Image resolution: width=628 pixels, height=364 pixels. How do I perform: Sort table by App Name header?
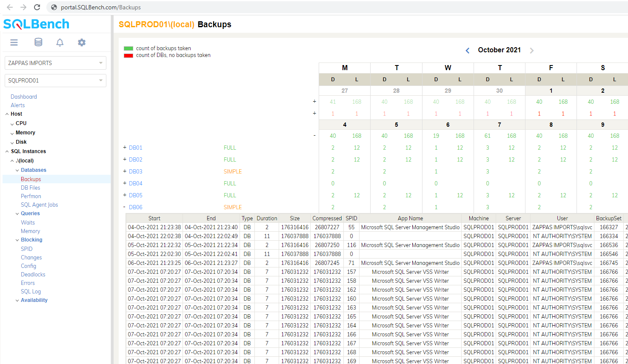(x=411, y=218)
